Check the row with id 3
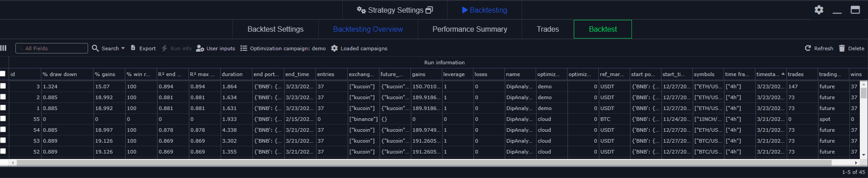Viewport: 868px width, 178px height. (3, 86)
